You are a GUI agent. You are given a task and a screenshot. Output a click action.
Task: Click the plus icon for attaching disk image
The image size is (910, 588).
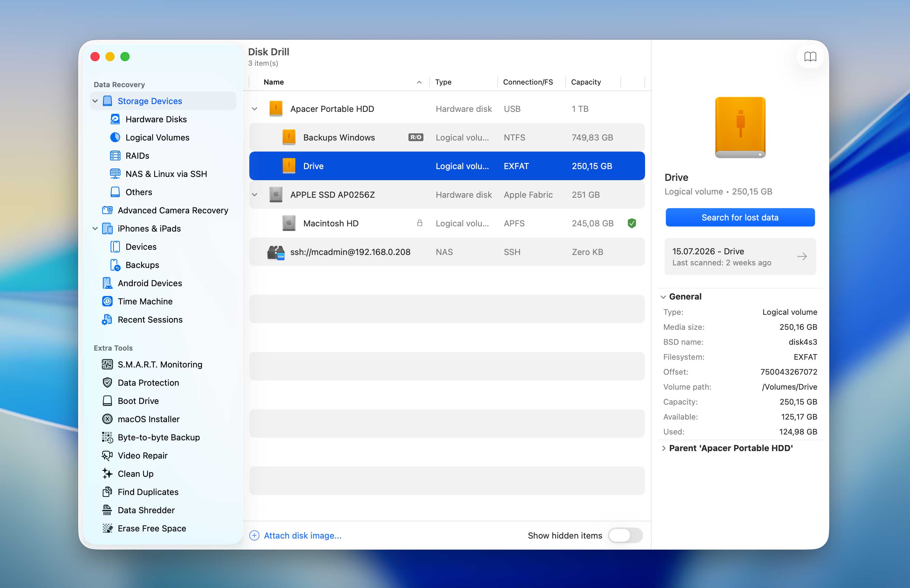point(255,536)
